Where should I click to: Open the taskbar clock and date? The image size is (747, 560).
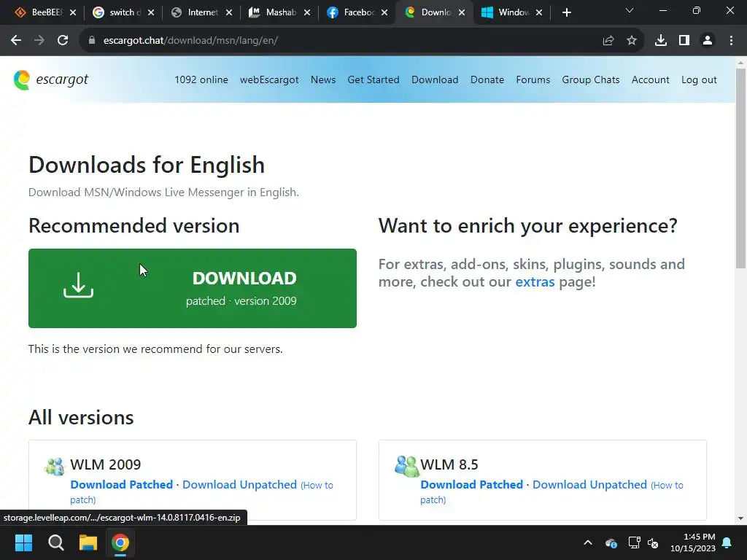click(x=693, y=542)
